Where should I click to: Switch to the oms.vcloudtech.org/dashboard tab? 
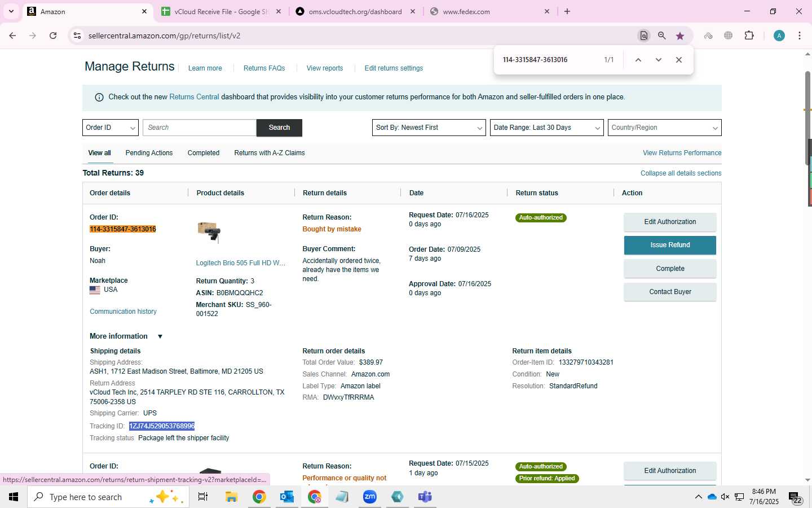(x=355, y=11)
